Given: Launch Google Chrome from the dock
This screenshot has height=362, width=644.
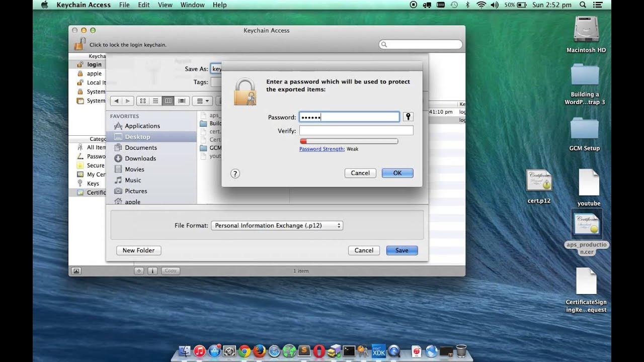Looking at the screenshot, I should tap(245, 351).
